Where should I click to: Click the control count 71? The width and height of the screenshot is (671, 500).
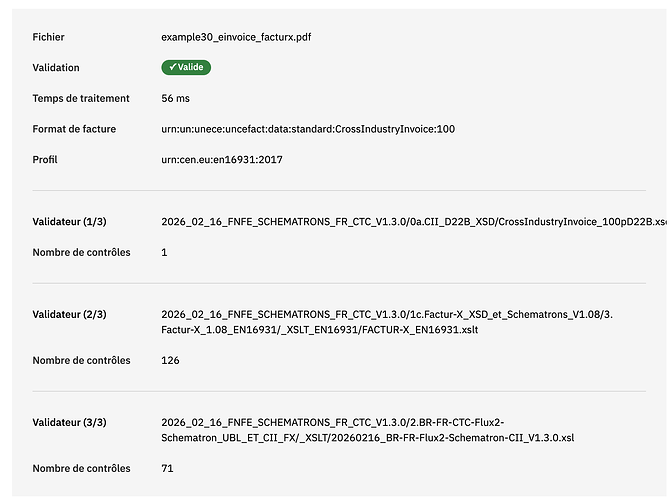(167, 468)
